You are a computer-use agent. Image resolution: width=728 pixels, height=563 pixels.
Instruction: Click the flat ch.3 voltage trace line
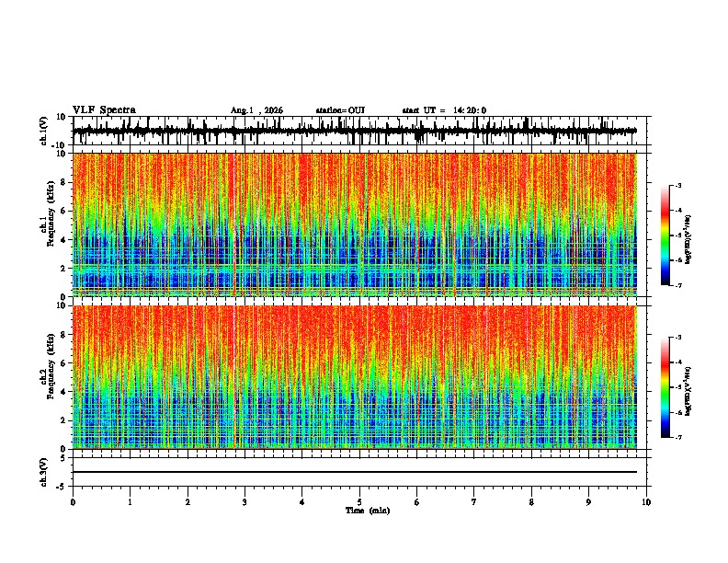(355, 472)
